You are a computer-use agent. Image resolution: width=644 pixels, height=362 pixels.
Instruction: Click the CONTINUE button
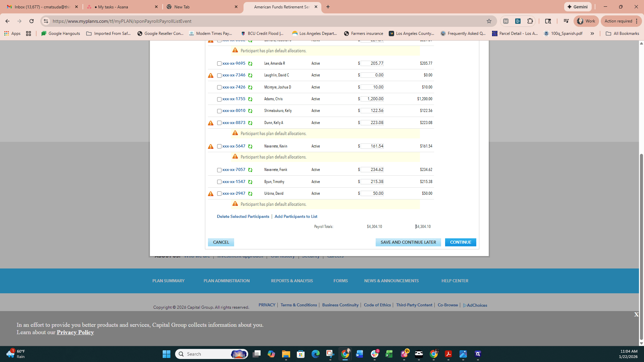pyautogui.click(x=461, y=242)
